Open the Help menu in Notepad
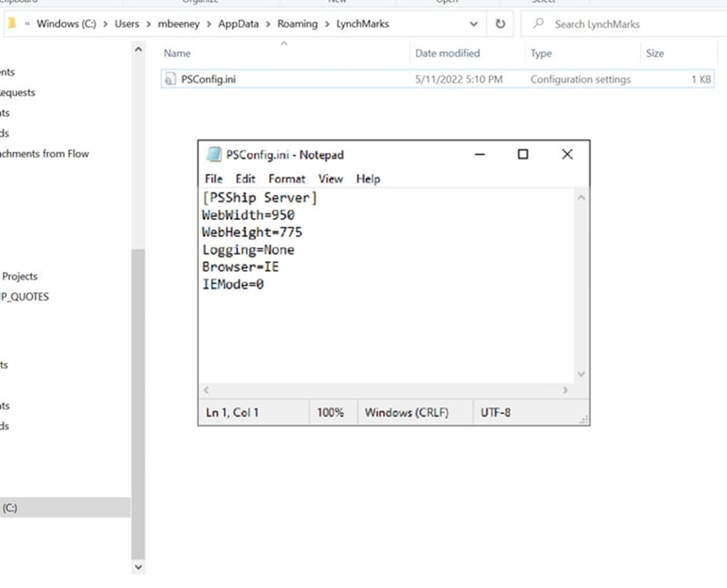727x588 pixels. tap(367, 179)
